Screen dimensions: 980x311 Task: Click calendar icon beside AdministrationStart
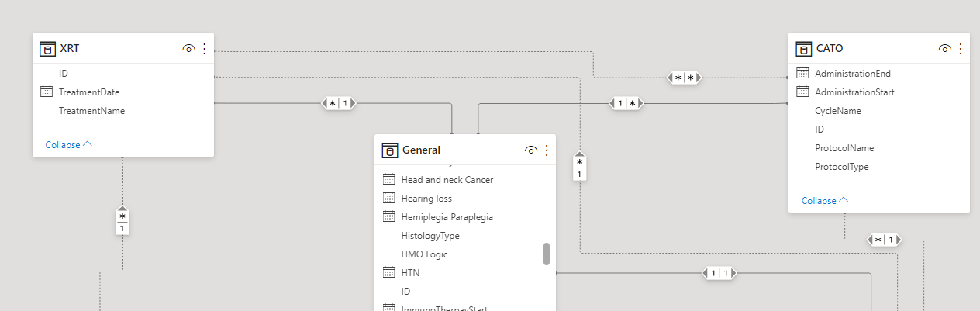[x=803, y=92]
